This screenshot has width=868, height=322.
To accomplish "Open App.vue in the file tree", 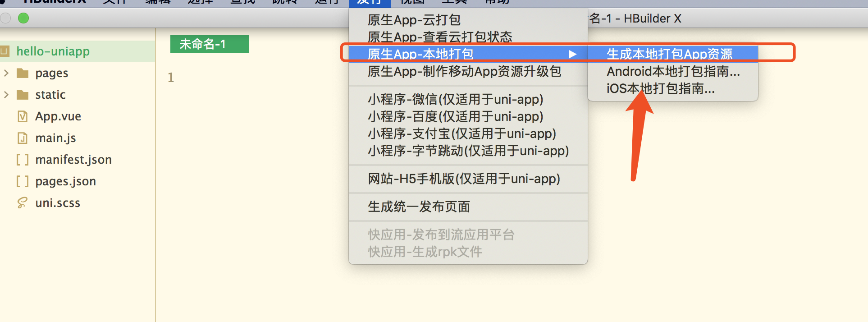I will [x=58, y=116].
